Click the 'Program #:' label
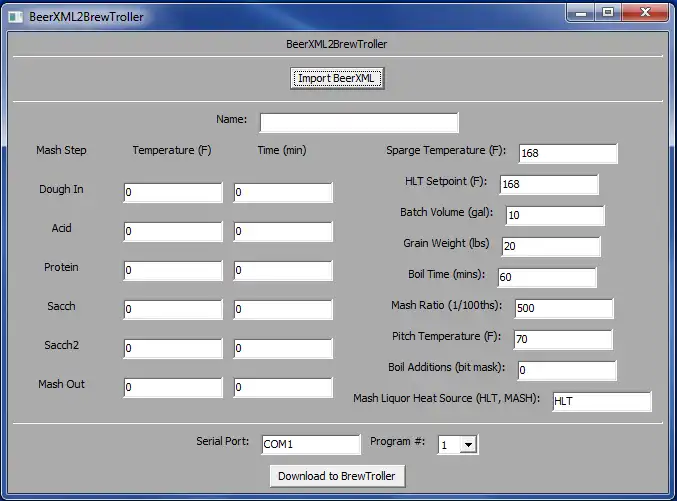This screenshot has width=677, height=501. pyautogui.click(x=397, y=441)
